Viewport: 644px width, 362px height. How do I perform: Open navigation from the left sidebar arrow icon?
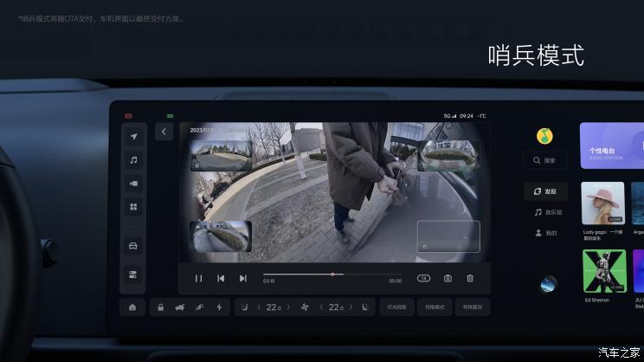pyautogui.click(x=133, y=137)
